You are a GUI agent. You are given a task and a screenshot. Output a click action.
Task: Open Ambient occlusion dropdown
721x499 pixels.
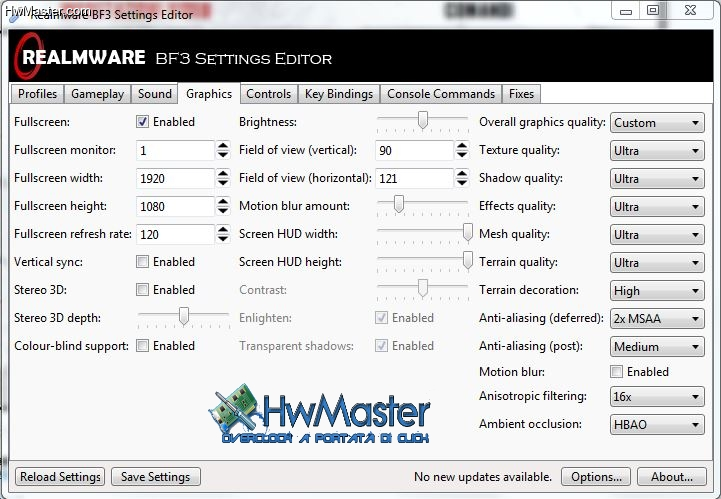click(657, 424)
